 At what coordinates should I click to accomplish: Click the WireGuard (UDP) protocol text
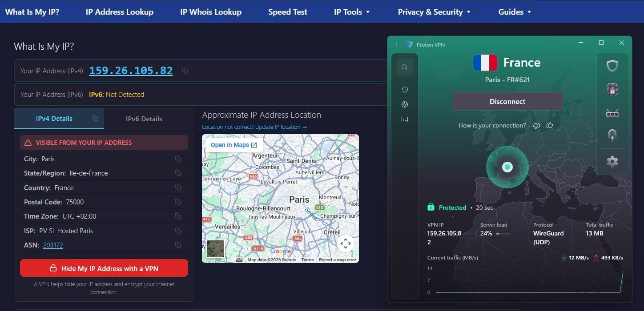(548, 238)
